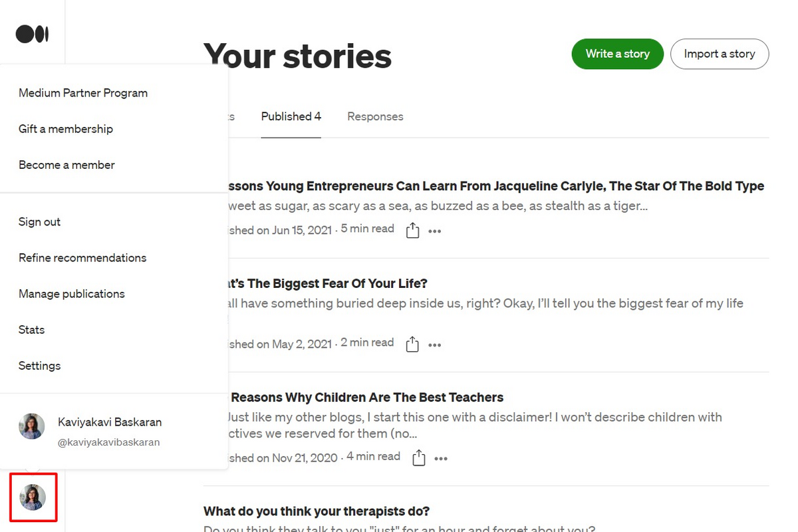
Task: Click profile avatar in sidebar bottom
Action: click(33, 497)
